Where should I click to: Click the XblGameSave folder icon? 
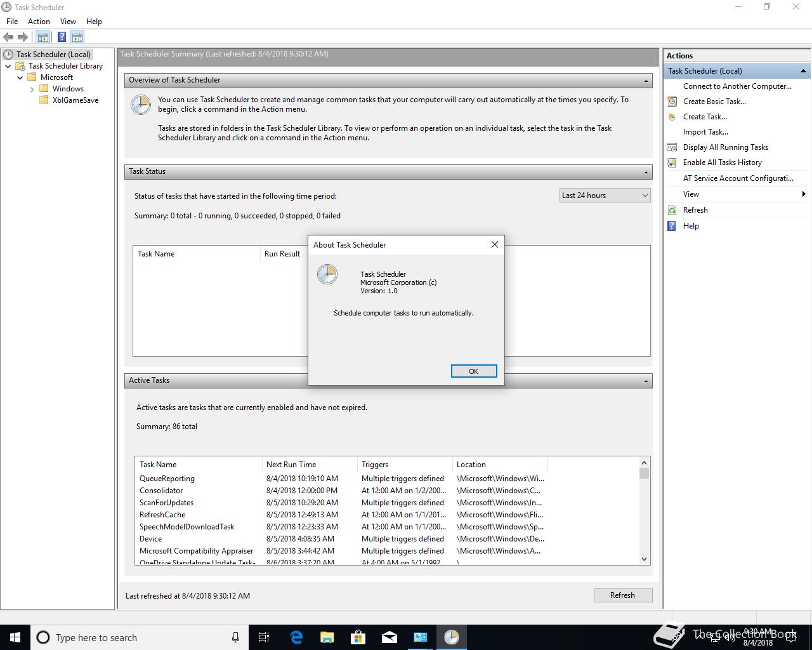coord(44,100)
